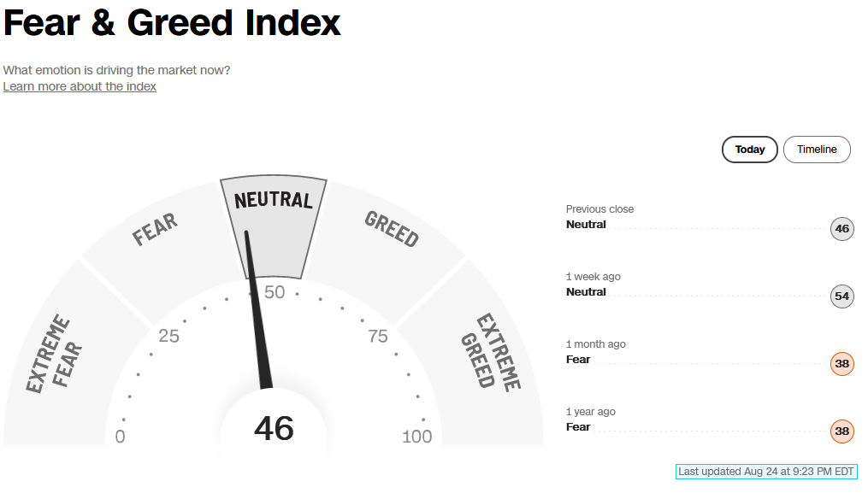Click the Fear & Greed Index heading
868x493 pixels.
(x=172, y=23)
